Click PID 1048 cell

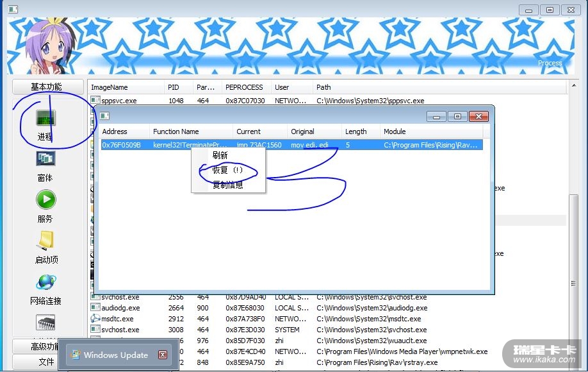click(x=176, y=101)
